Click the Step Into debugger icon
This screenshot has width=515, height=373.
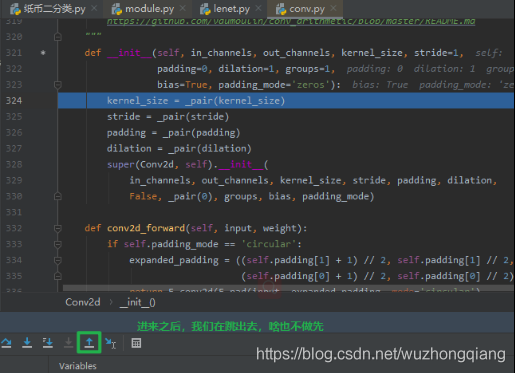point(27,343)
